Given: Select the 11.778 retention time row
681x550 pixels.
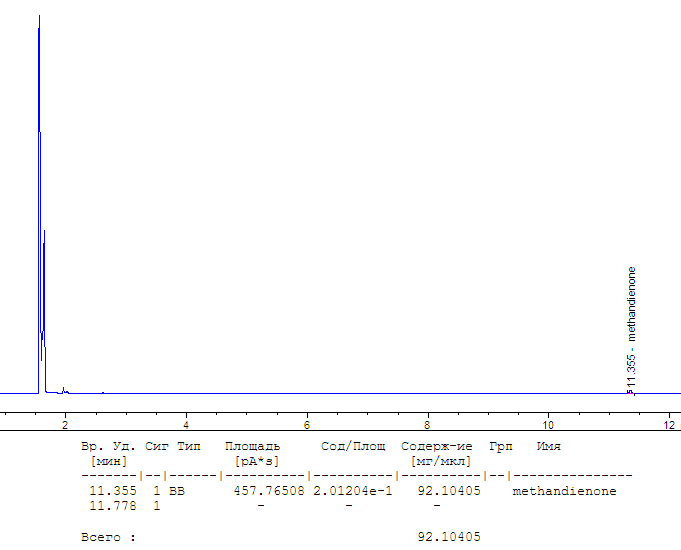Looking at the screenshot, I should coord(113,506).
